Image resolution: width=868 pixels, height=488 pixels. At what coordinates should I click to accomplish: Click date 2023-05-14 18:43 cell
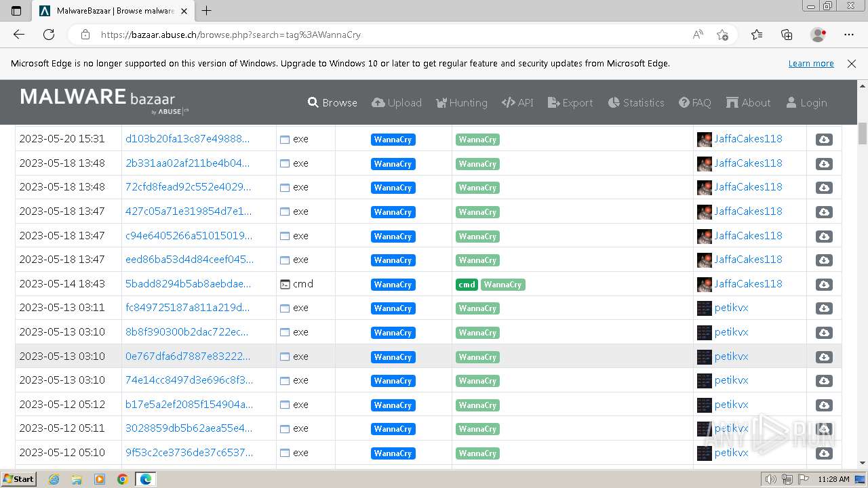tap(62, 284)
